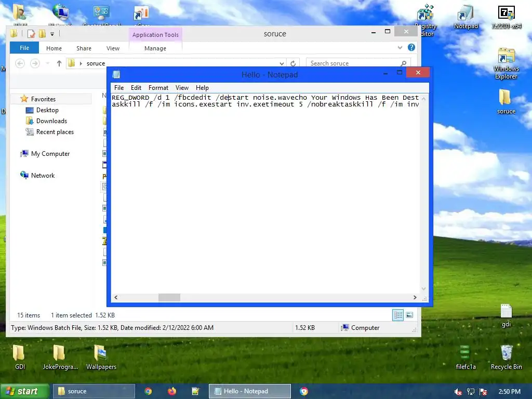Screen dimensions: 532x399
Task: Click the volume muted tray icon
Action: (458, 392)
